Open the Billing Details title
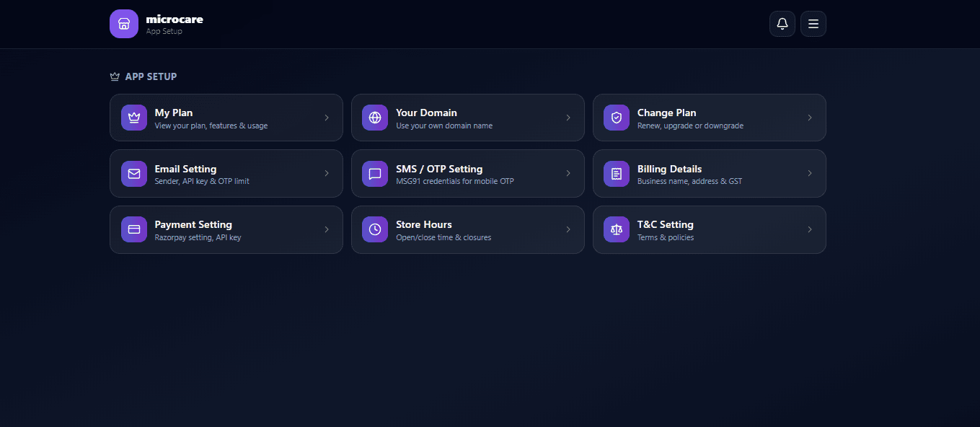Image resolution: width=980 pixels, height=427 pixels. [x=669, y=169]
